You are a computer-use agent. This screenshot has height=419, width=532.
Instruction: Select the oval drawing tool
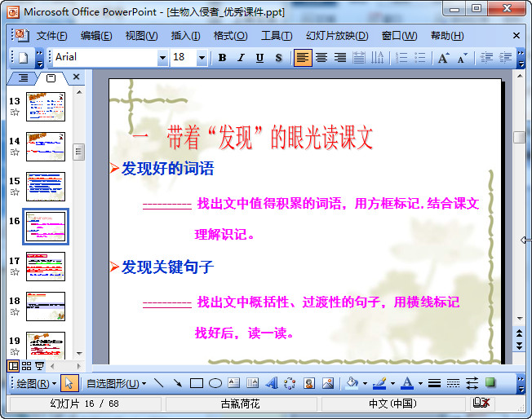(x=215, y=383)
